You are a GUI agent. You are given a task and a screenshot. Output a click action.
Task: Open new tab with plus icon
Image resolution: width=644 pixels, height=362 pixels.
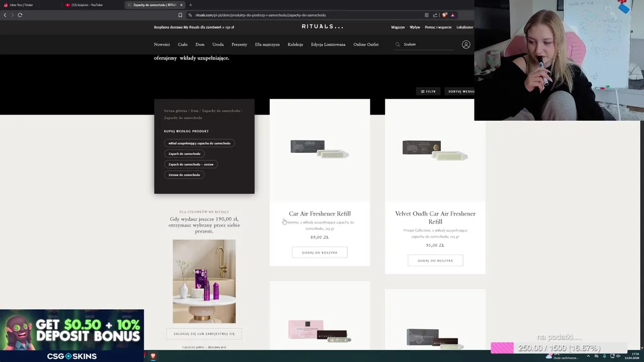[190, 5]
